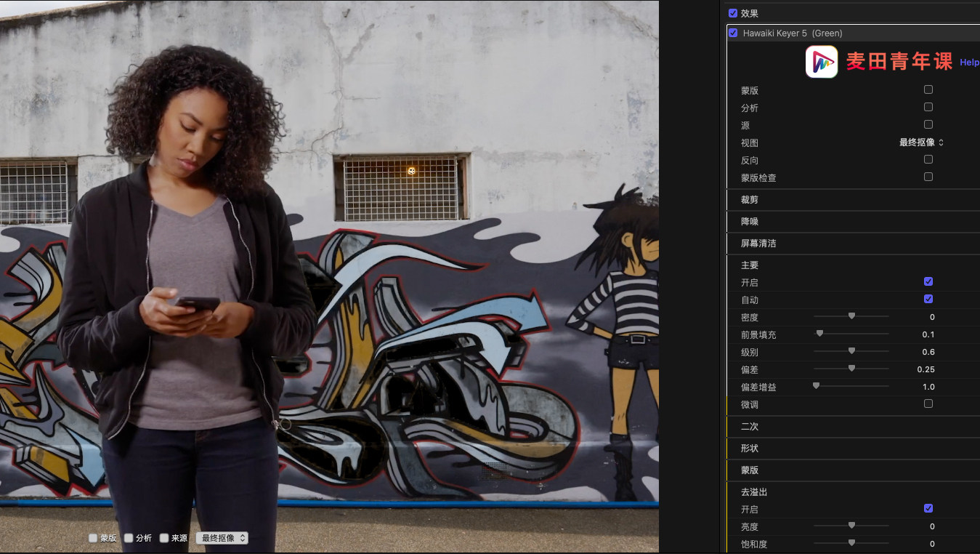980x554 pixels.
Task: Tick the 来源 checkbox in the viewer overlay
Action: tap(164, 538)
